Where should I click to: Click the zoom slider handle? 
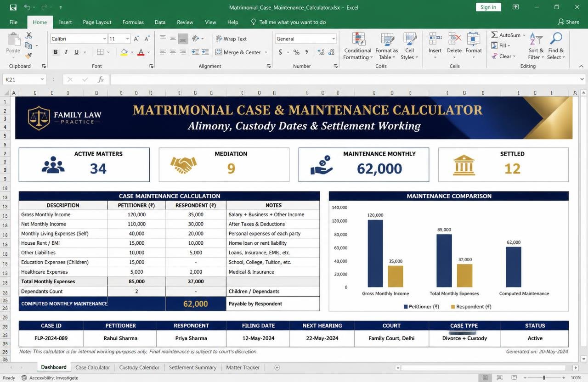[543, 377]
